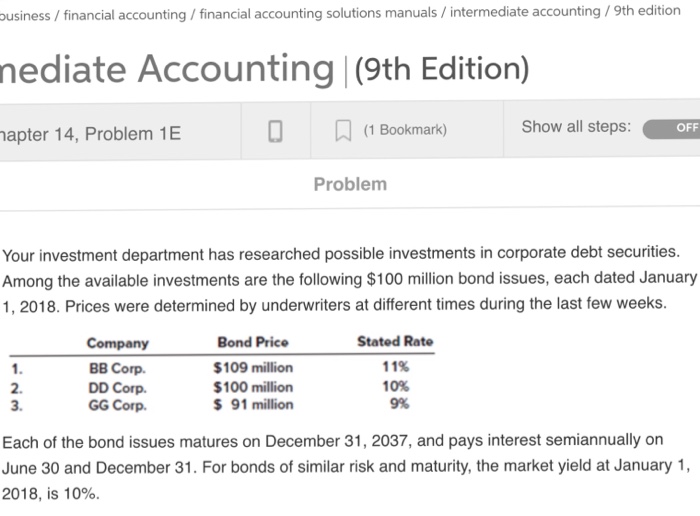
Task: Select the BB Corp. table row
Action: point(222,368)
